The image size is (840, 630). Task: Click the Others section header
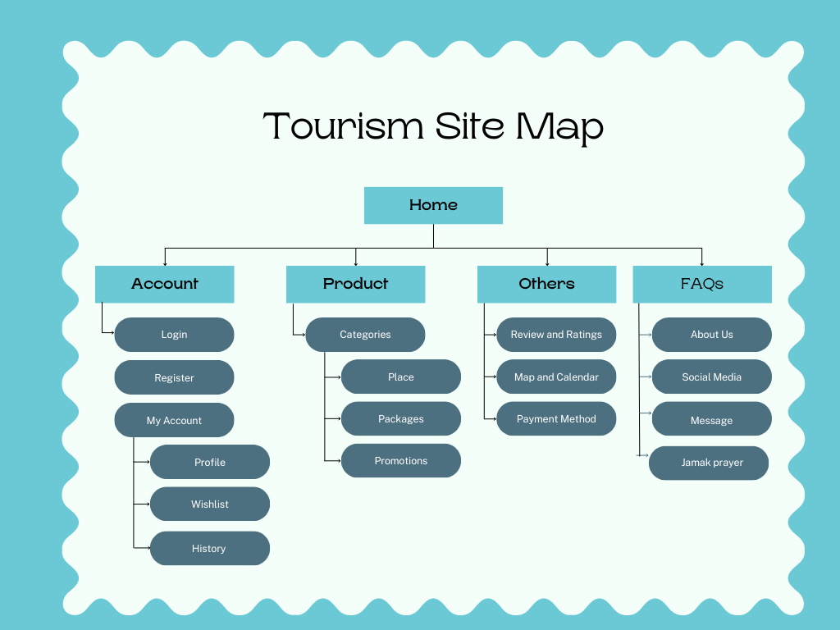pos(546,284)
